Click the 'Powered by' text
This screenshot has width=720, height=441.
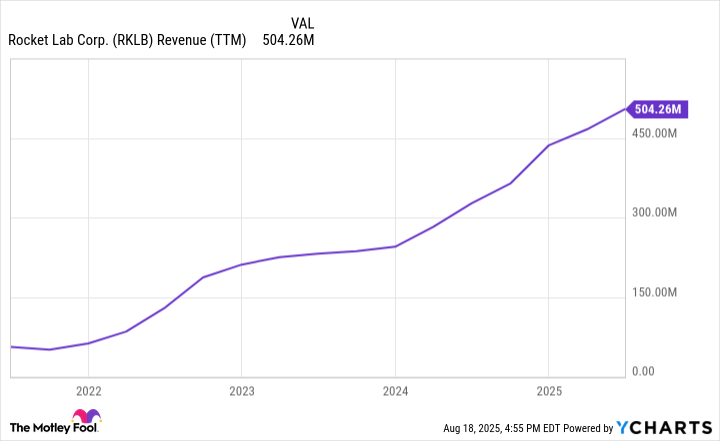pyautogui.click(x=588, y=429)
